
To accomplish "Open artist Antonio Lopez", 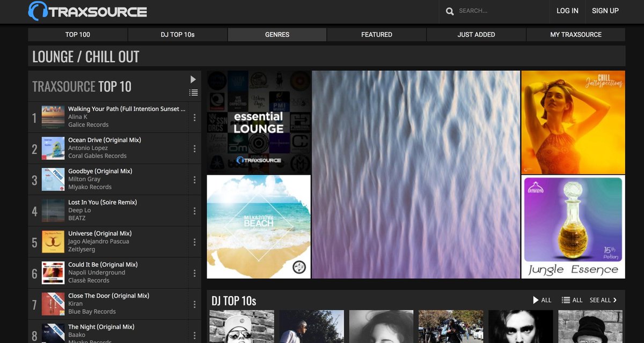I will (88, 148).
